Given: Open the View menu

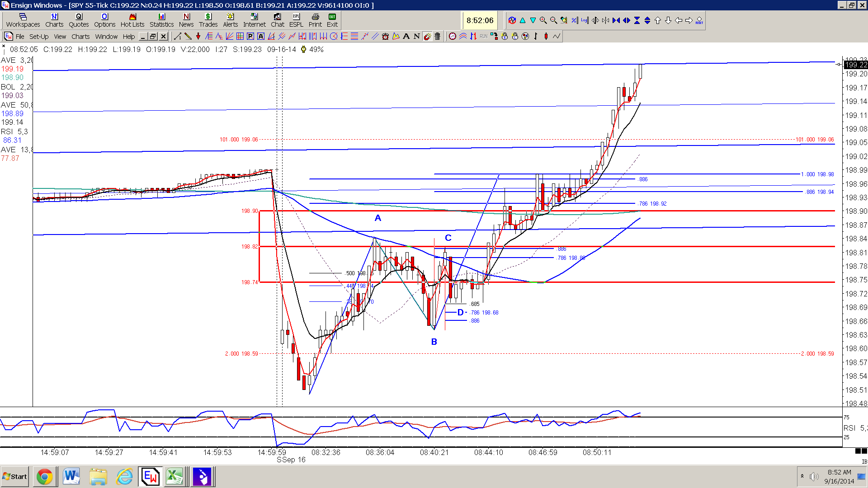Looking at the screenshot, I should [60, 37].
